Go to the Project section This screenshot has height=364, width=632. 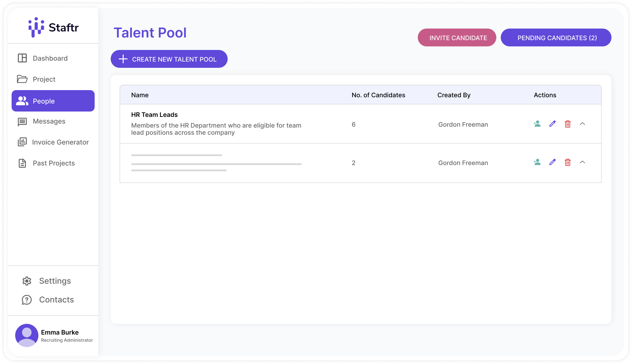44,79
